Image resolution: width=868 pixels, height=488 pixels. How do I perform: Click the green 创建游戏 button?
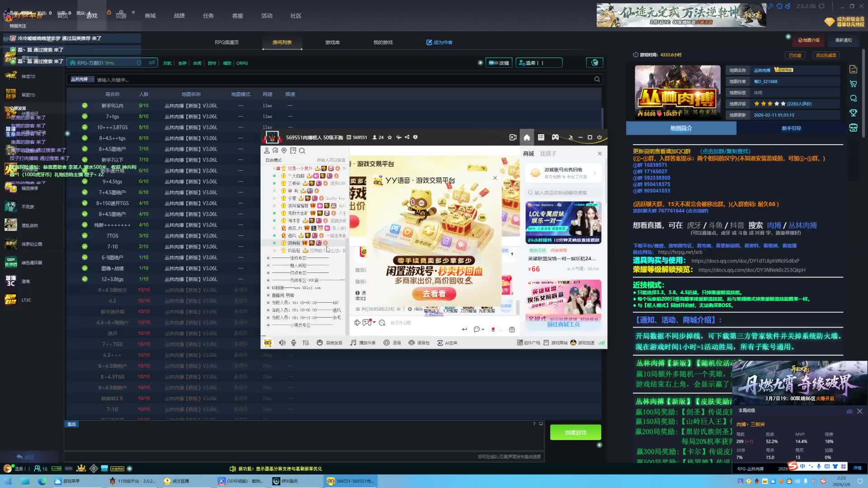pos(576,432)
